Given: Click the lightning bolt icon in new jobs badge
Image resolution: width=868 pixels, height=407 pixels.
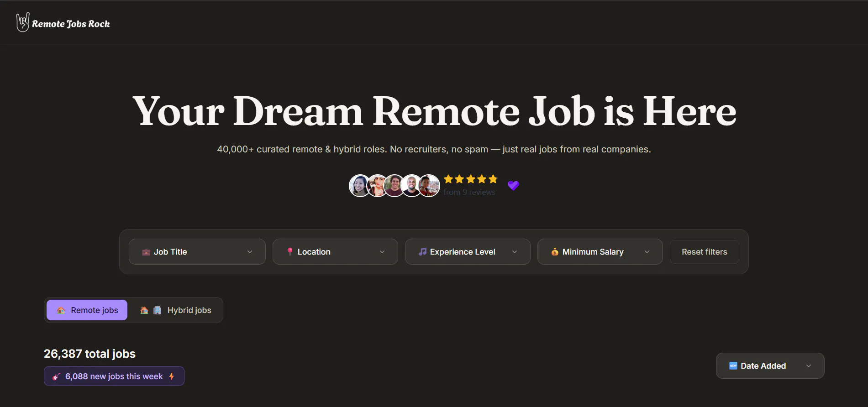Looking at the screenshot, I should click(172, 376).
